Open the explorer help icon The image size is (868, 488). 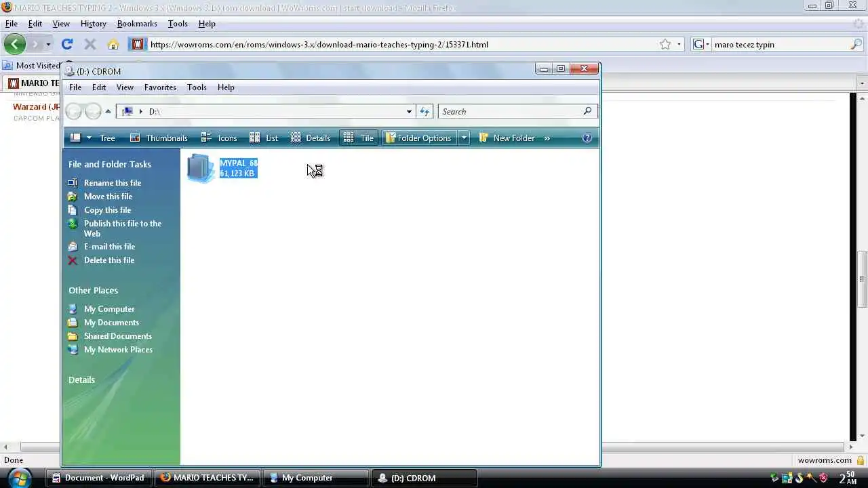(x=587, y=138)
